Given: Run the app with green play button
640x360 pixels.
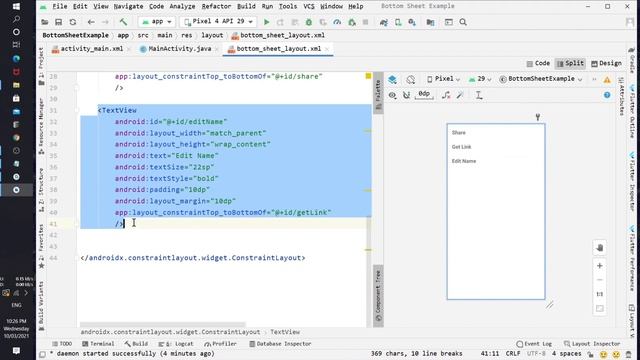Looking at the screenshot, I should [267, 22].
